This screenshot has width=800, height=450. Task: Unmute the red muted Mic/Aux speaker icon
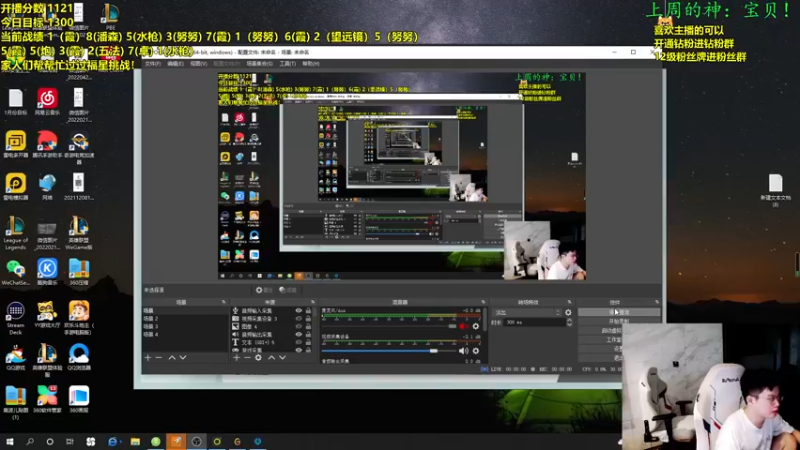coord(463,326)
